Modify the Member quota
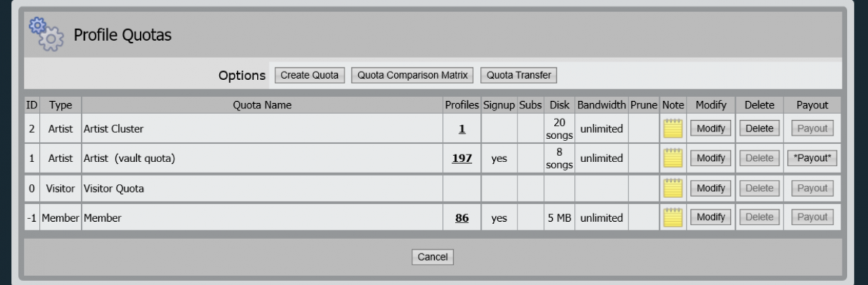This screenshot has width=868, height=285. coord(711,218)
